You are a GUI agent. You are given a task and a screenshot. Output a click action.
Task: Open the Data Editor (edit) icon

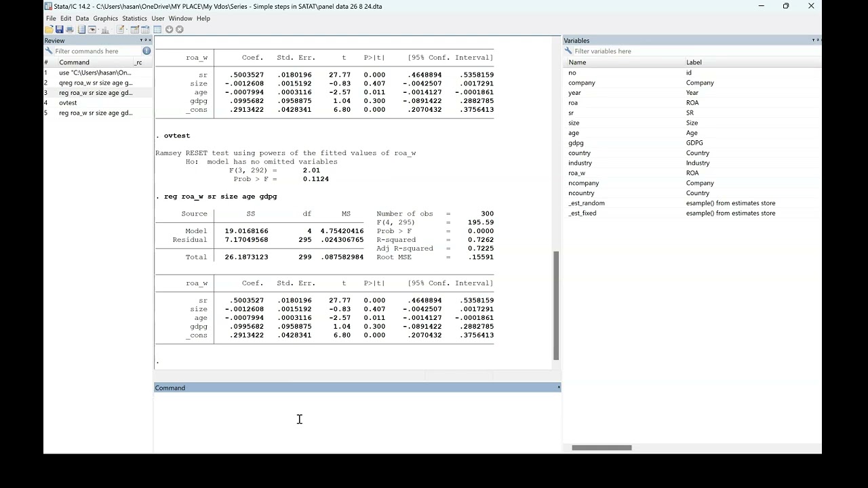point(135,29)
